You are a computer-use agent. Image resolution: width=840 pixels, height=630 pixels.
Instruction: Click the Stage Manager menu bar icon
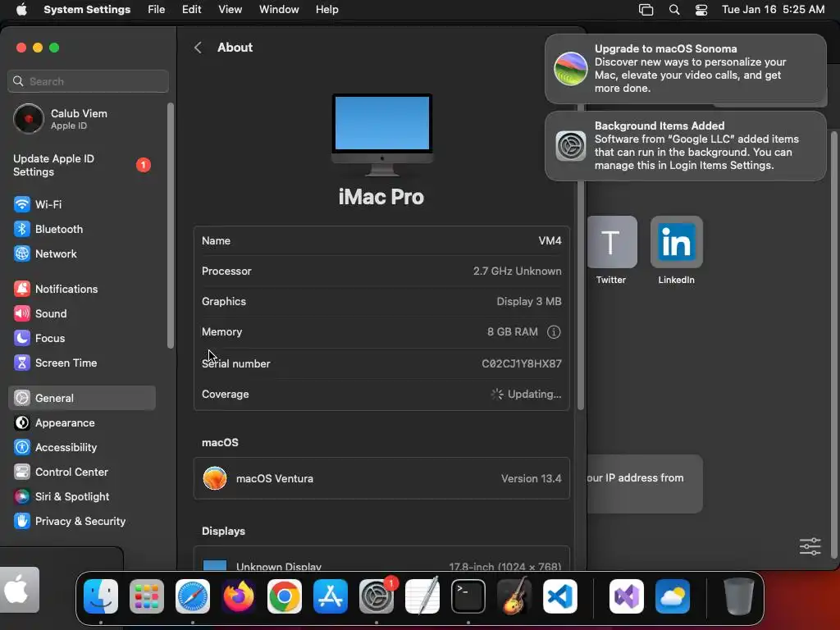(646, 10)
